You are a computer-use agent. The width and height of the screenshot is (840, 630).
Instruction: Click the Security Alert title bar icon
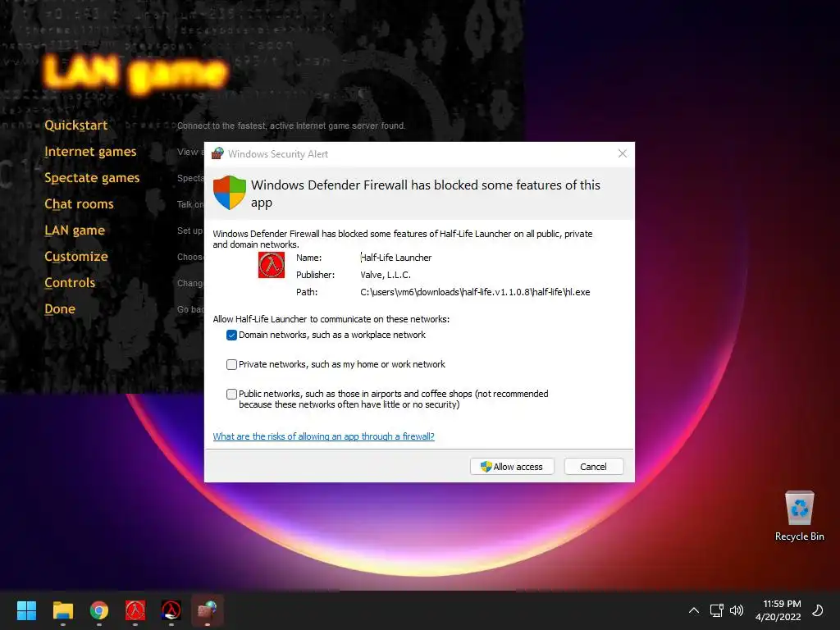pyautogui.click(x=217, y=153)
